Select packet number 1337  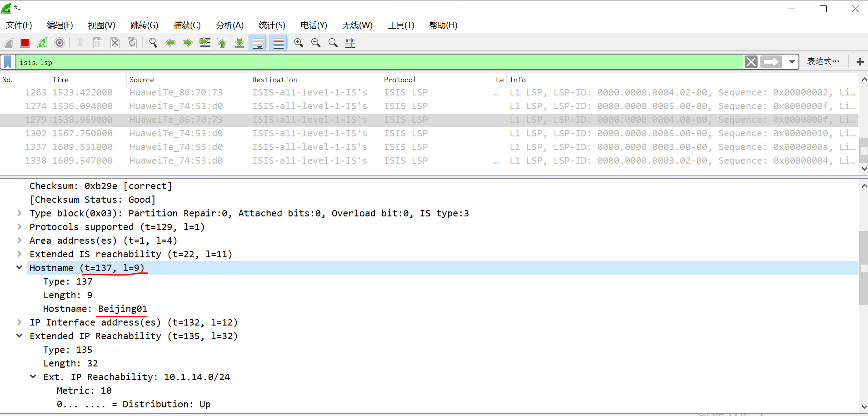tap(429, 147)
